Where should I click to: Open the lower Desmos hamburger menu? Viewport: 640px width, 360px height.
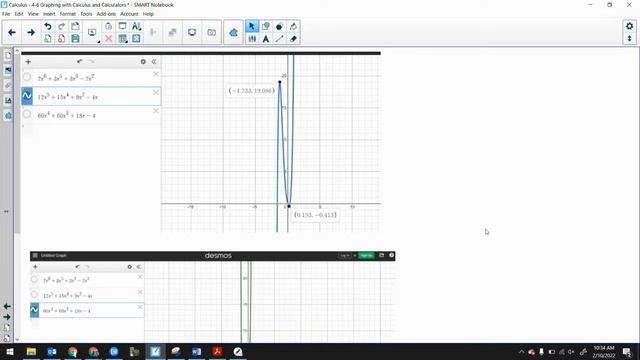(35, 256)
